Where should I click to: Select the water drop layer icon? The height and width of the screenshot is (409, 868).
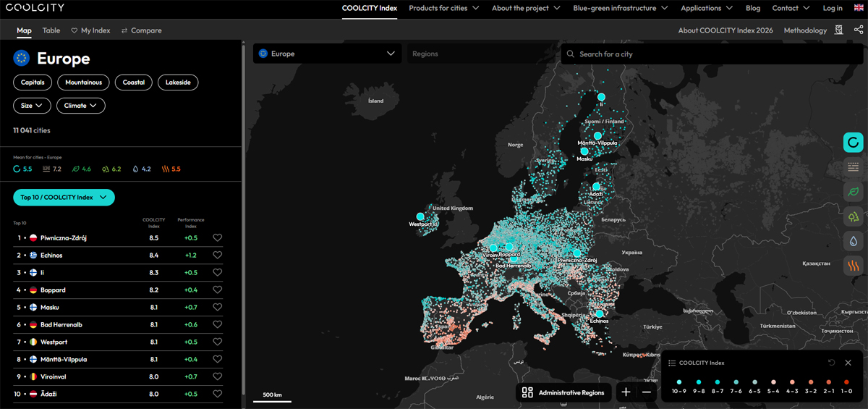pos(853,241)
